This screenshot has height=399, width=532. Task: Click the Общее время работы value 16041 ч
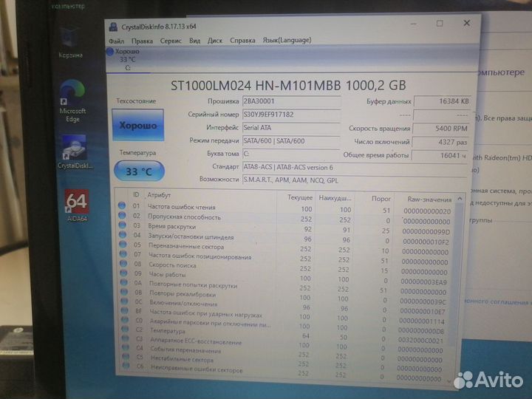coord(440,155)
